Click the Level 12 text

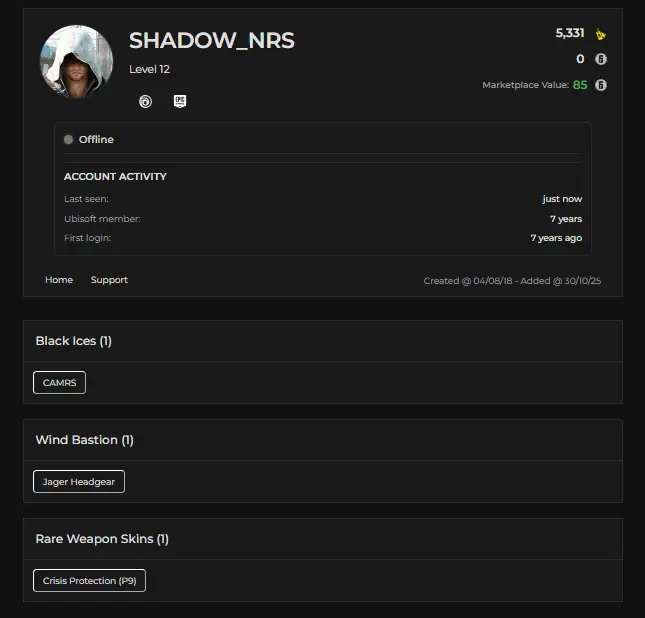(149, 69)
